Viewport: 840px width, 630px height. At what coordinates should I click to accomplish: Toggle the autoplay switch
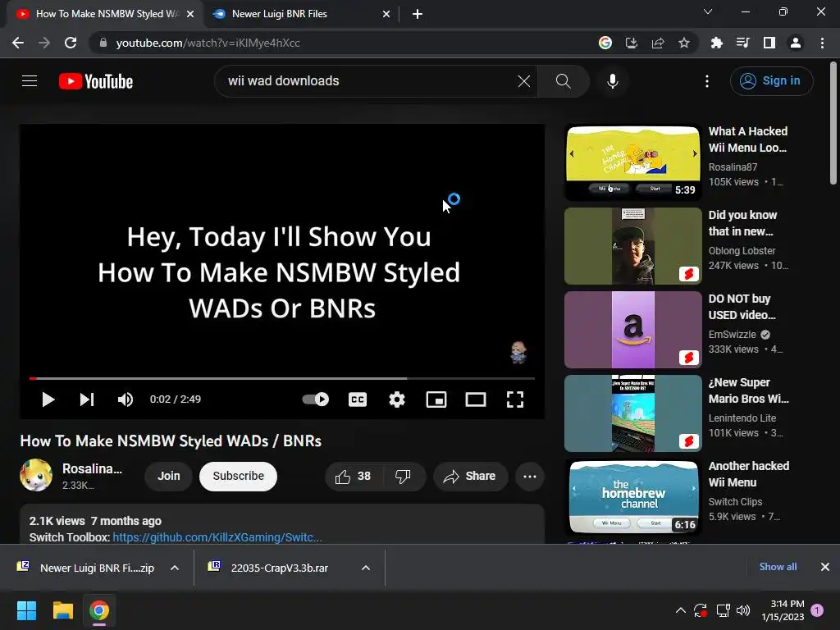pyautogui.click(x=316, y=399)
